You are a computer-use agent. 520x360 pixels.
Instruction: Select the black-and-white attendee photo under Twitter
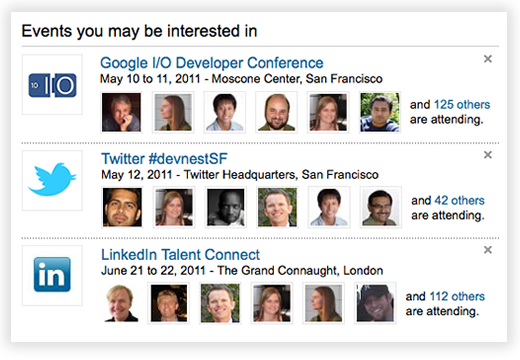226,207
